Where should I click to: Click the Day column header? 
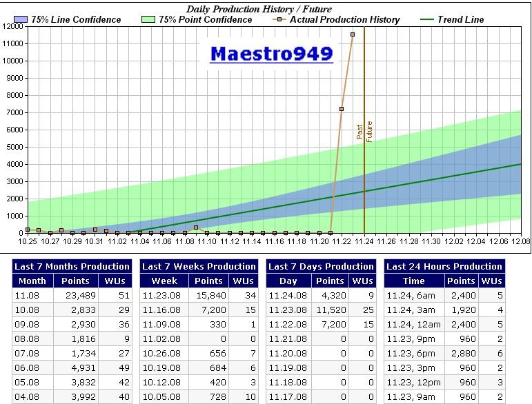289,281
